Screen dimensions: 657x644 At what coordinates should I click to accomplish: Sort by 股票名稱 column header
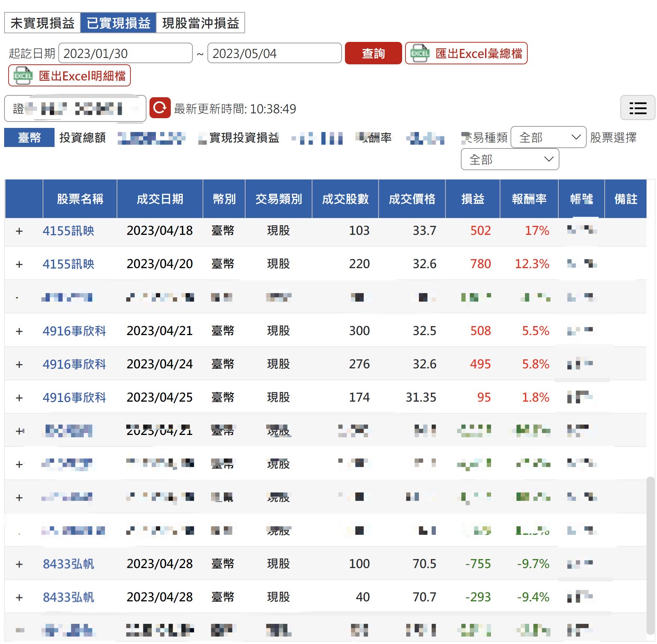(80, 199)
